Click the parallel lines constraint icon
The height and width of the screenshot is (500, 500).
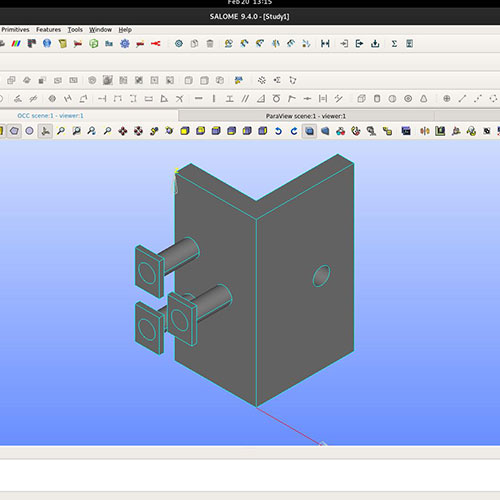coord(245,99)
